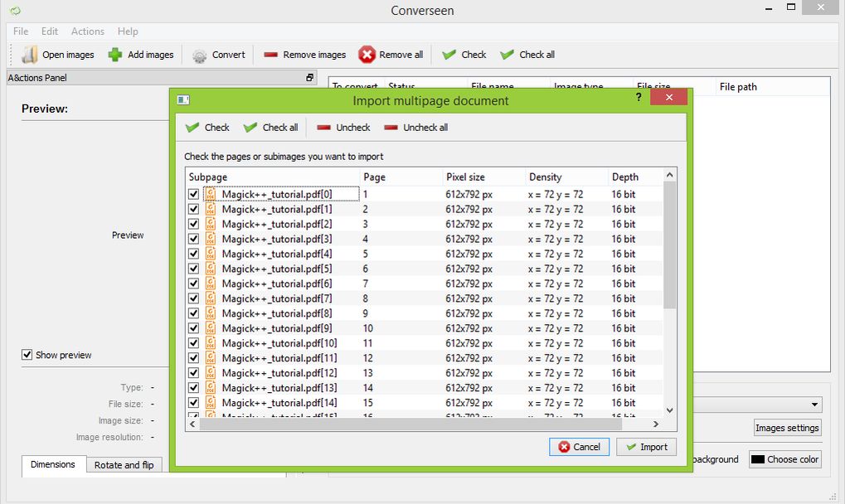Click File path column header in main window

773,87
